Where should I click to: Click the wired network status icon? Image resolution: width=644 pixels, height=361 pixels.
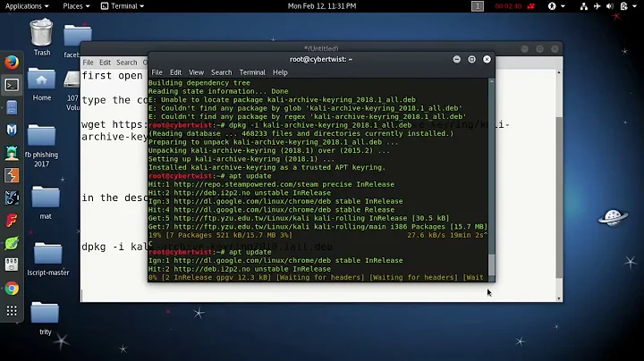tap(583, 6)
